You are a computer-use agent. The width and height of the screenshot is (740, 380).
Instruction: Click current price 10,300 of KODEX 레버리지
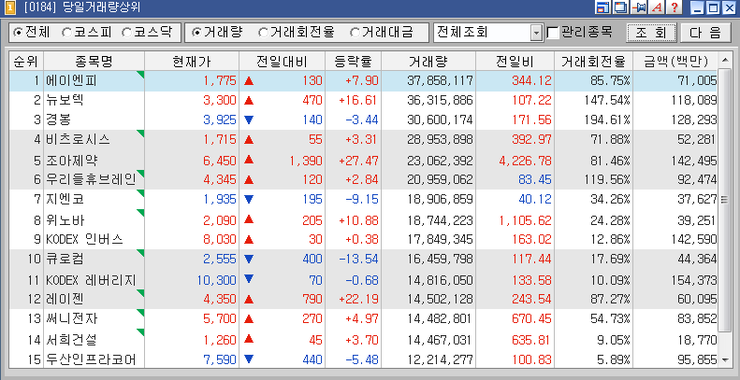tap(216, 280)
